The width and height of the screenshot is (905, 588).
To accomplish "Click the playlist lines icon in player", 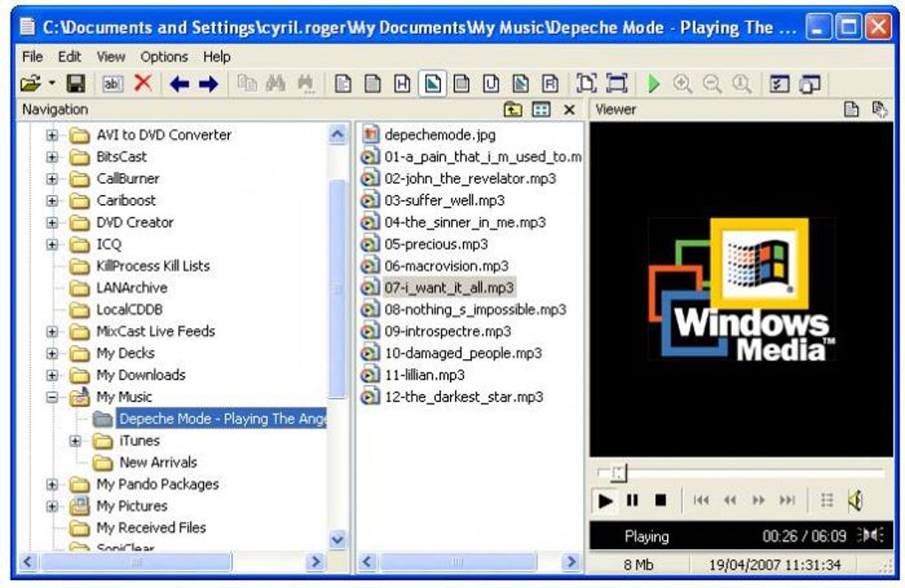I will tap(827, 500).
